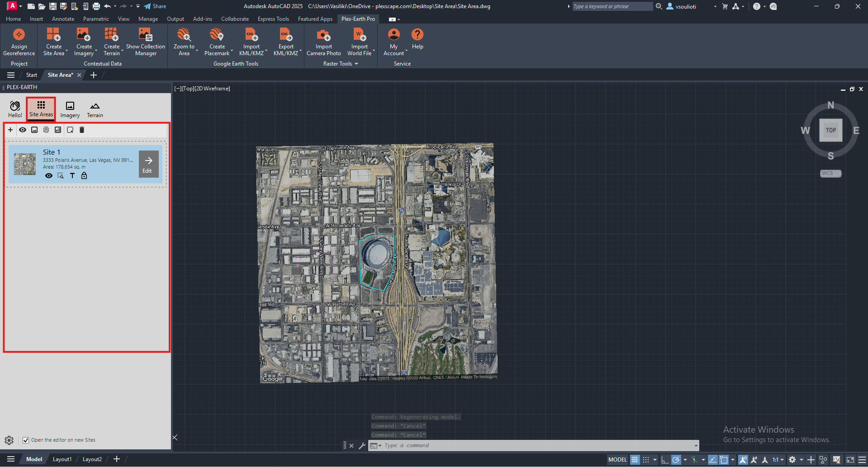Open annotation scale 1:1 dropdown

coord(778,460)
